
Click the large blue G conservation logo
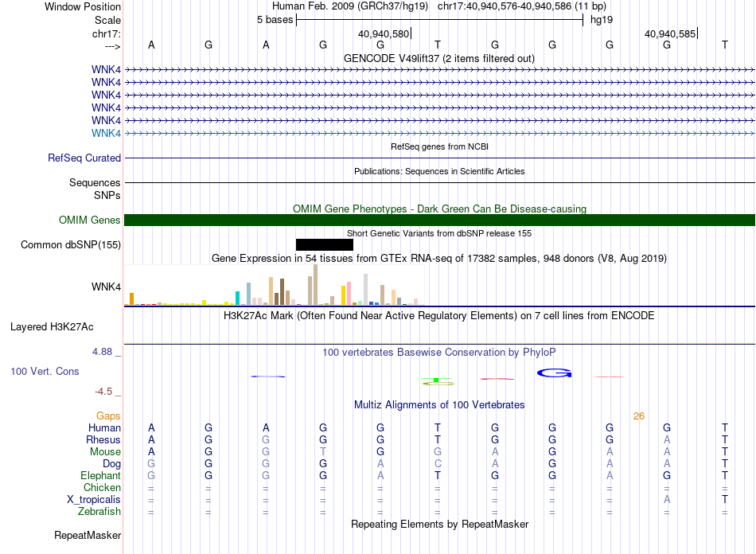point(555,373)
